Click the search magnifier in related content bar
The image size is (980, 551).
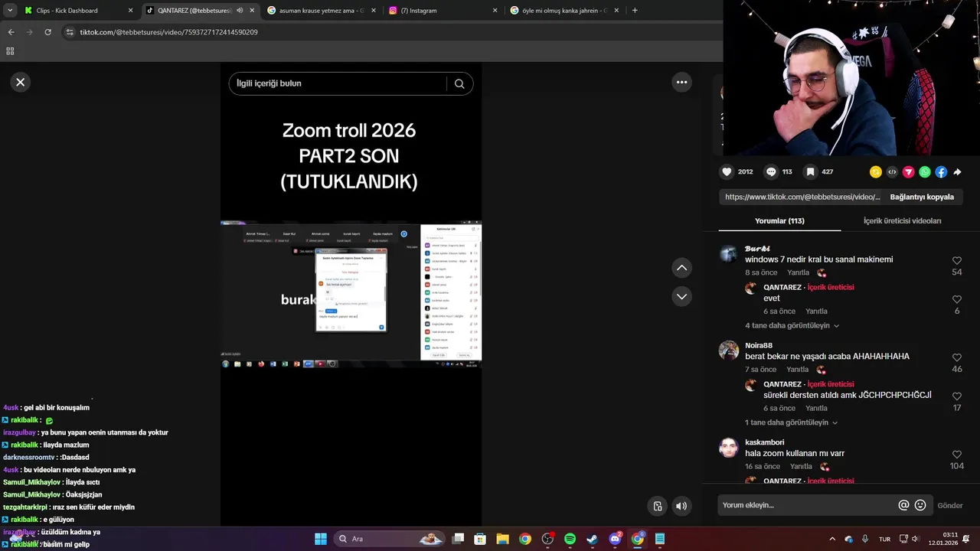(x=459, y=83)
